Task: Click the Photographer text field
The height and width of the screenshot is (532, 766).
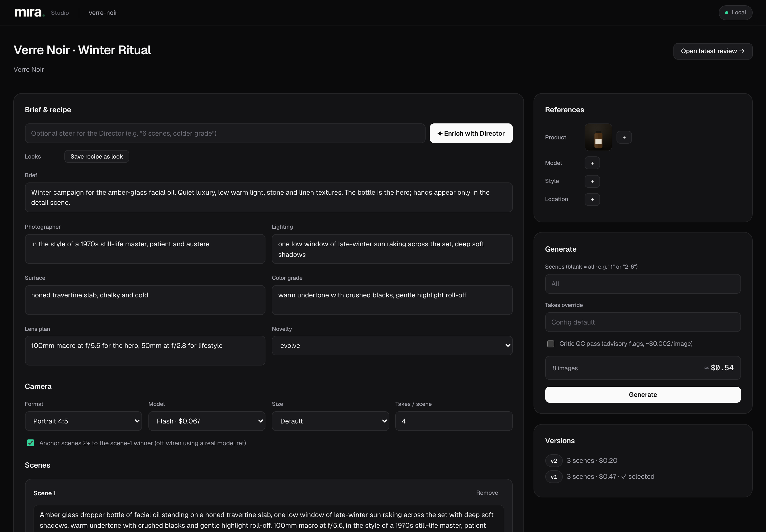Action: point(145,249)
